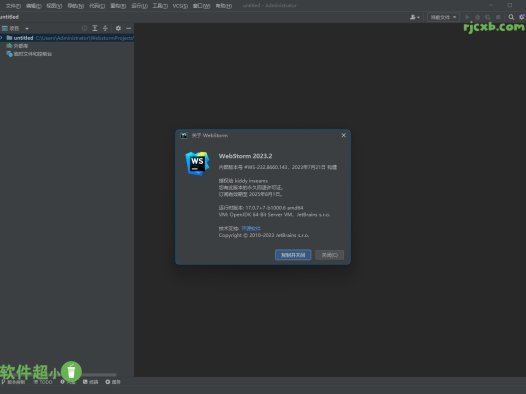
Task: Click the Close (关闭) button in the About dialog
Action: pos(329,255)
